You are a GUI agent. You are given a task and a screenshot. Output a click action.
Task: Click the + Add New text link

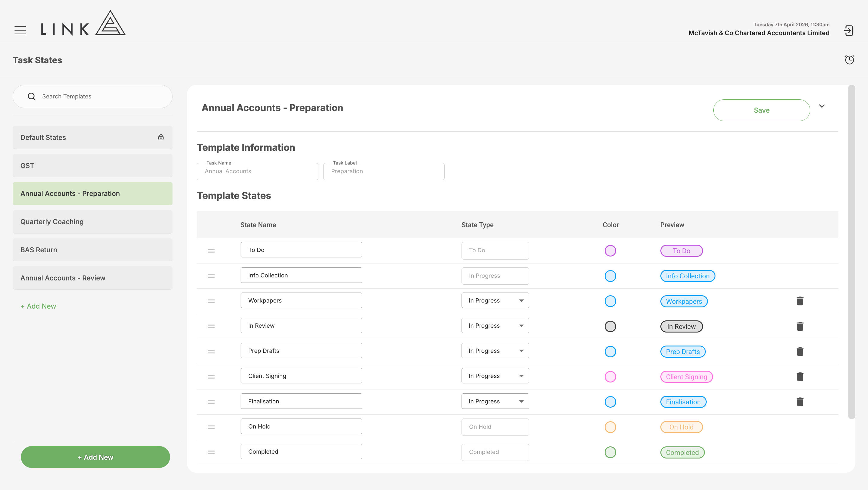[x=38, y=306]
